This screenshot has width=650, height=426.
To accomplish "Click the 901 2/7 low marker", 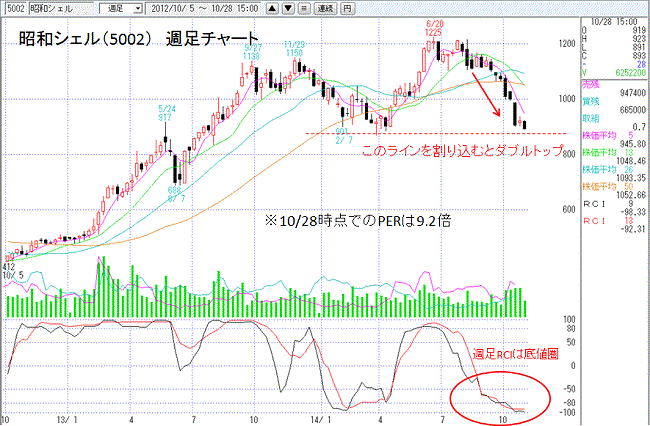I will (344, 136).
